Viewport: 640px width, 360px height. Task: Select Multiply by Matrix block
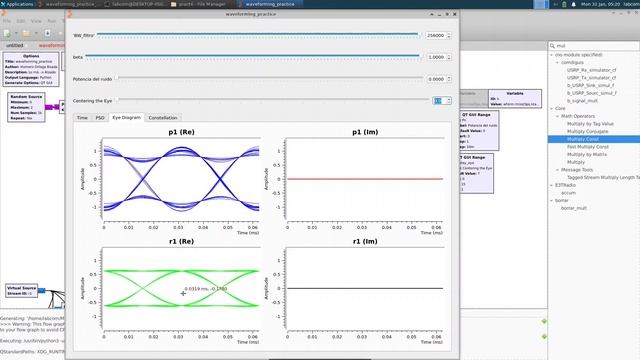tap(587, 154)
